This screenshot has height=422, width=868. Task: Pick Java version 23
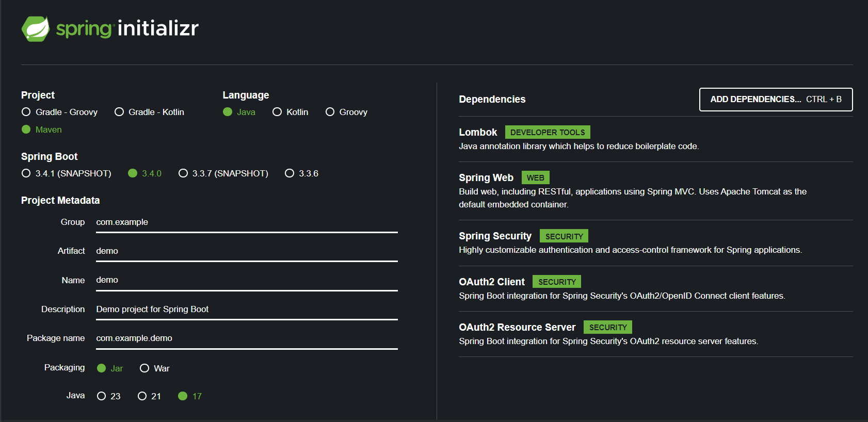(108, 396)
